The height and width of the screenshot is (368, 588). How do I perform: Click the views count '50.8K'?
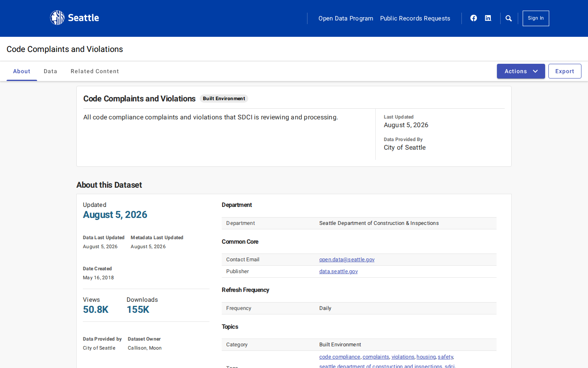coord(96,310)
